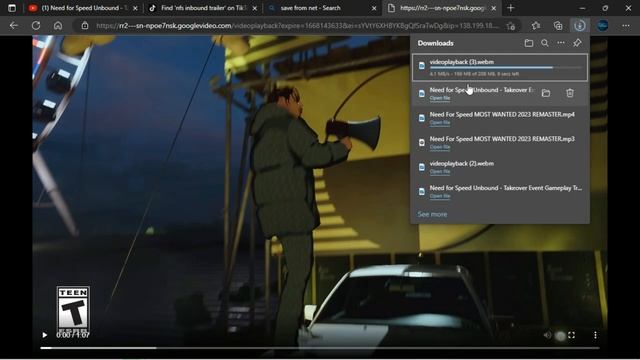Adjust the video volume slider knob
Viewport: 640px width, 360px height.
(x=560, y=336)
